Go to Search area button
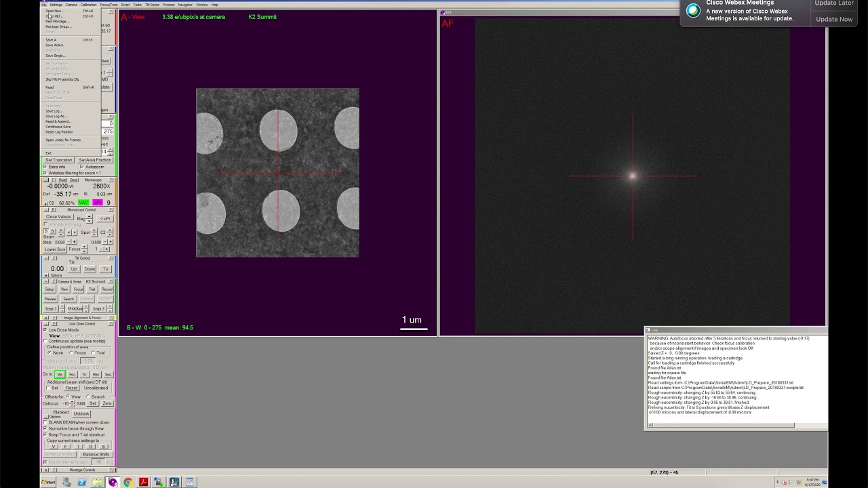This screenshot has height=488, width=868. pyautogui.click(x=108, y=374)
